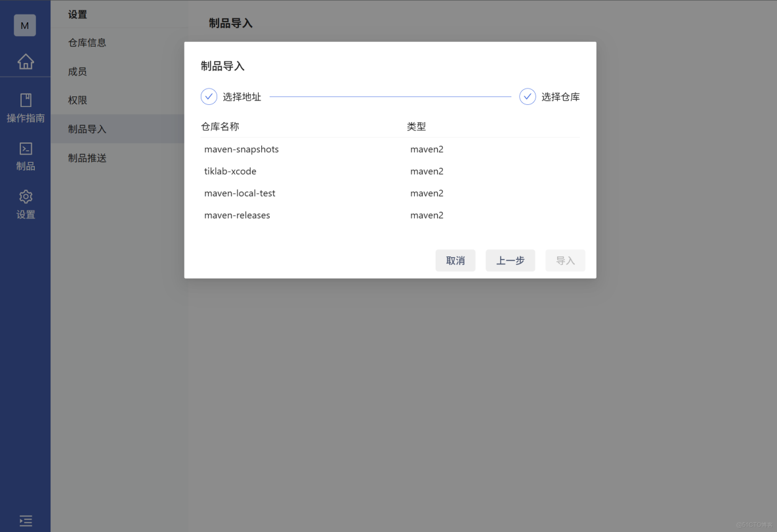Click the 导入 import button
Viewport: 777px width, 532px height.
(565, 260)
